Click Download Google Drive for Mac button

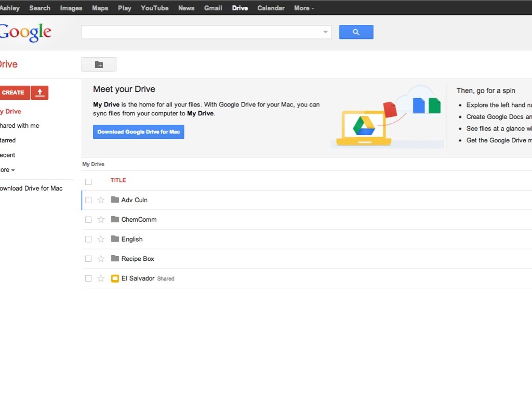click(139, 132)
